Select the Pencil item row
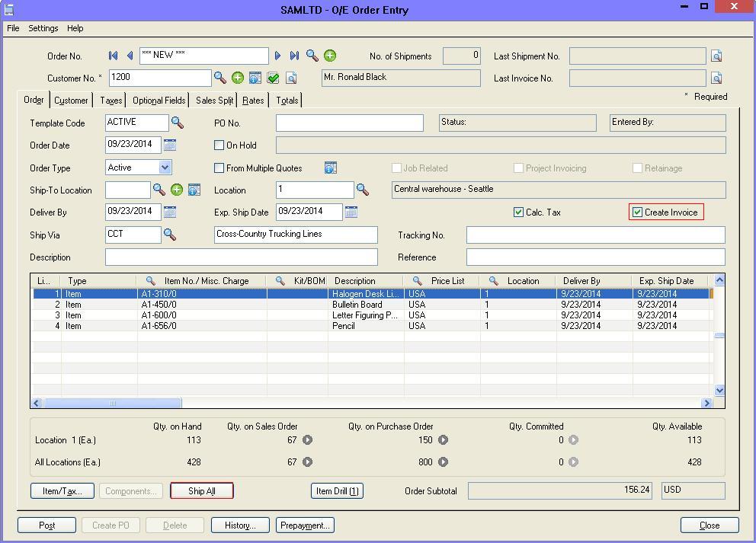 click(x=373, y=326)
